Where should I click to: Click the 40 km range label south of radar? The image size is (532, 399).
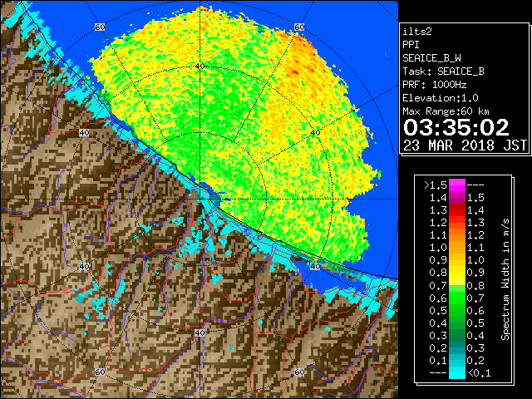199,332
